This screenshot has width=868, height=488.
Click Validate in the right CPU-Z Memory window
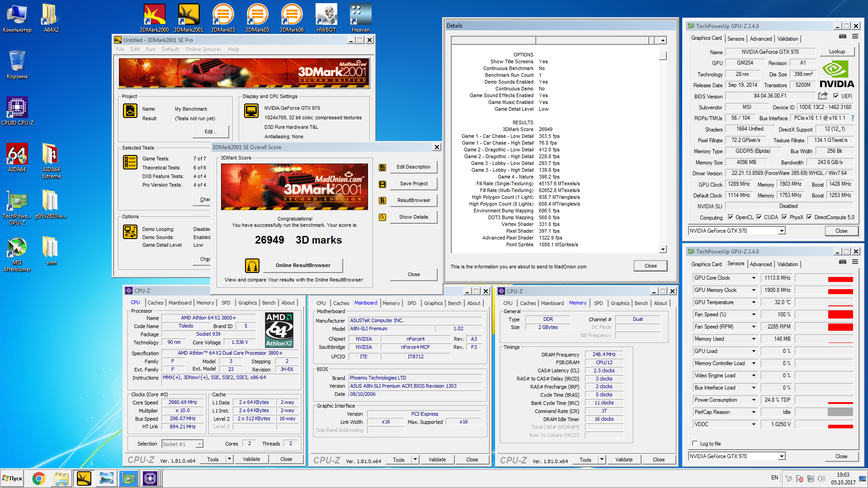click(x=624, y=460)
